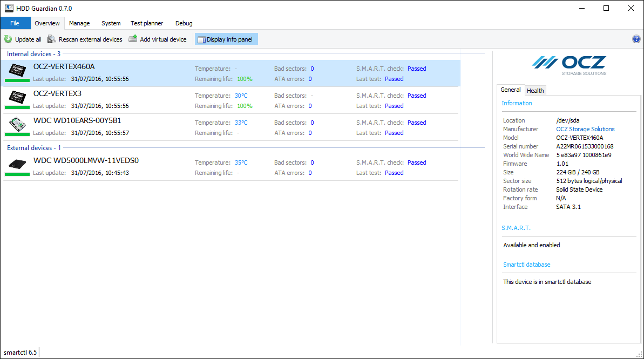644x359 pixels.
Task: Click the Update all button label
Action: pos(28,39)
